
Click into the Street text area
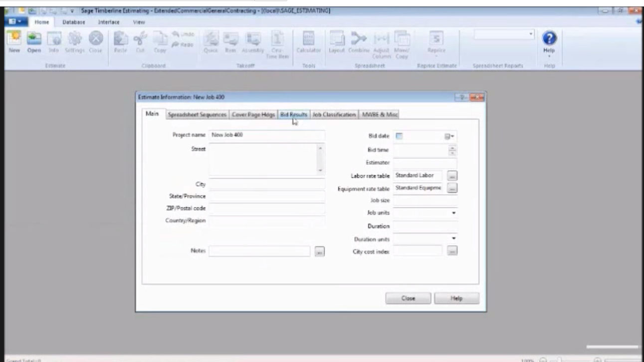pyautogui.click(x=262, y=159)
